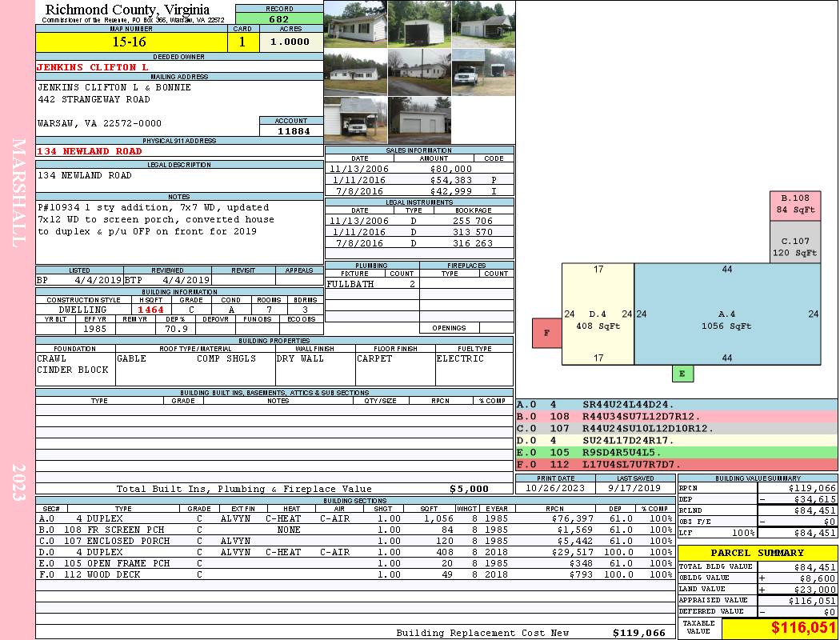Select the B.0 108 FR SCREEN PCH row
This screenshot has height=640, width=840.
pos(355,530)
